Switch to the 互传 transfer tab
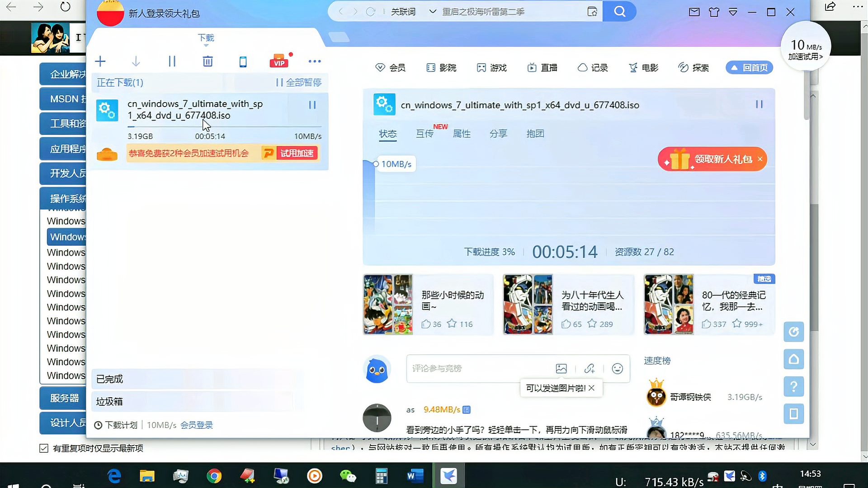This screenshot has height=488, width=868. click(x=425, y=134)
